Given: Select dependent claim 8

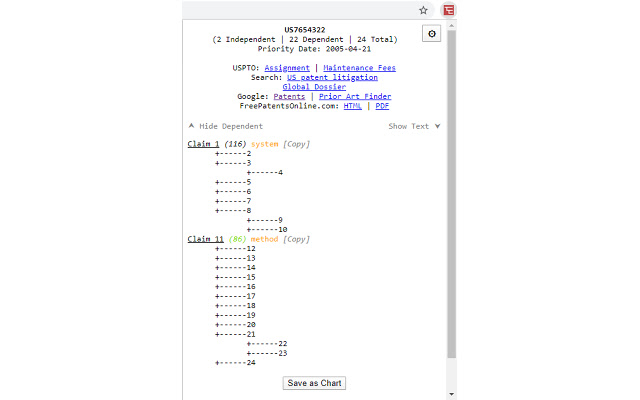Looking at the screenshot, I should tap(249, 211).
